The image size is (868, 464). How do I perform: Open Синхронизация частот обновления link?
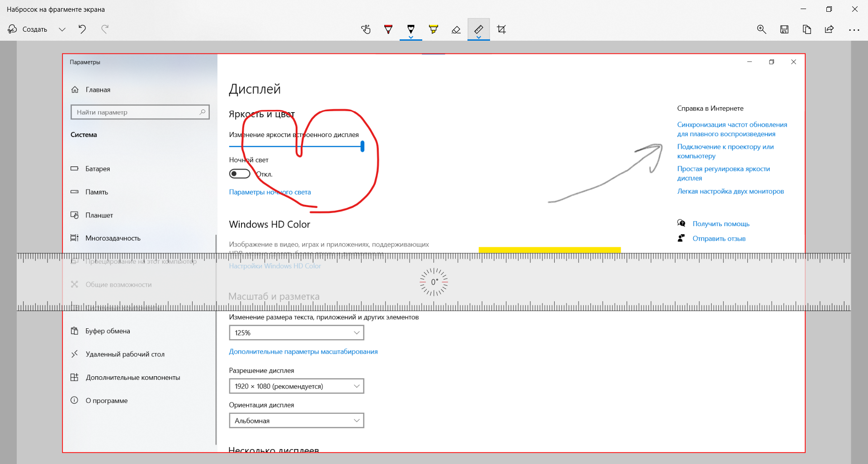pos(732,129)
